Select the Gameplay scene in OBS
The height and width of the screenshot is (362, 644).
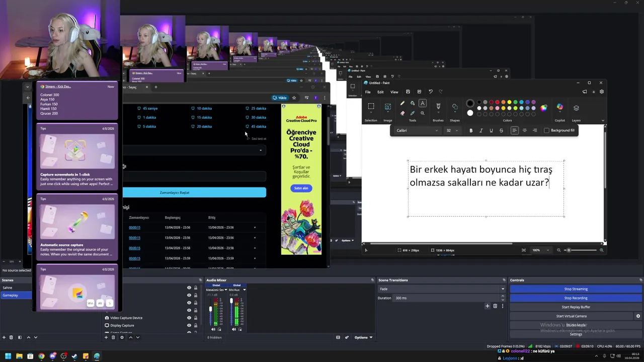click(x=16, y=295)
